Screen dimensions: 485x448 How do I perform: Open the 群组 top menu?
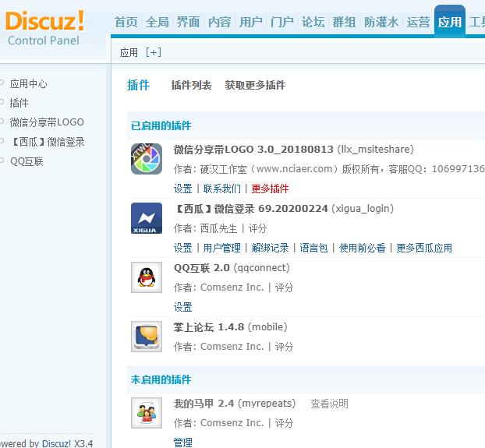click(x=344, y=22)
